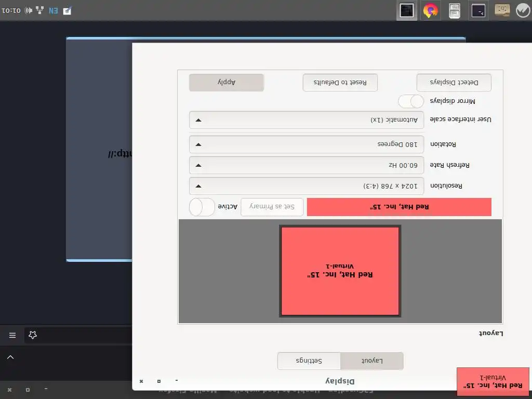This screenshot has width=532, height=399.
Task: Select the Red Hat monitor in layout preview
Action: 340,271
